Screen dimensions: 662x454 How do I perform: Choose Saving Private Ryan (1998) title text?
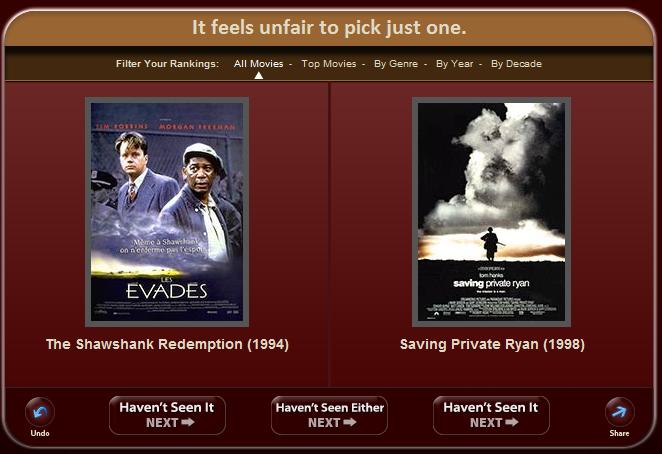coord(492,344)
